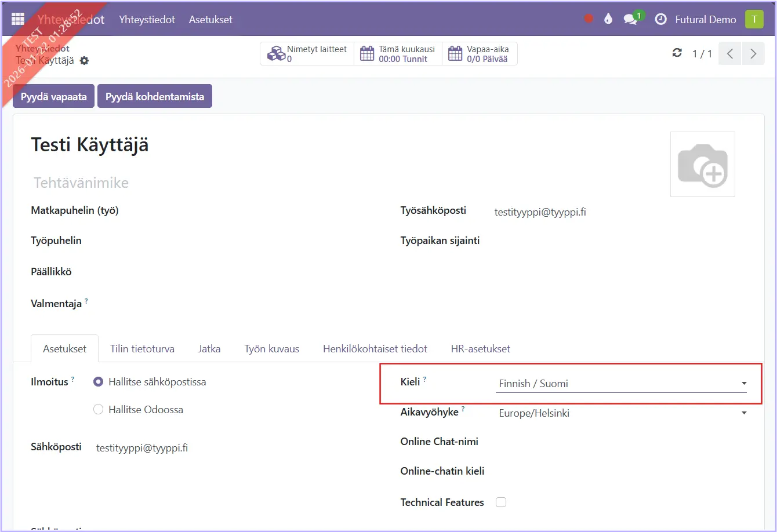The height and width of the screenshot is (532, 777).
Task: Click the gear icon beside Testi Käyttäjä
Action: [x=85, y=61]
